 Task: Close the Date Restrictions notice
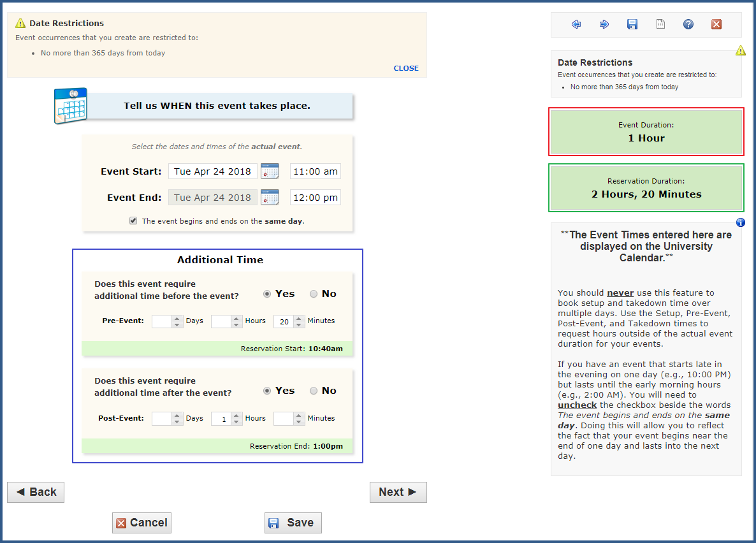[406, 68]
